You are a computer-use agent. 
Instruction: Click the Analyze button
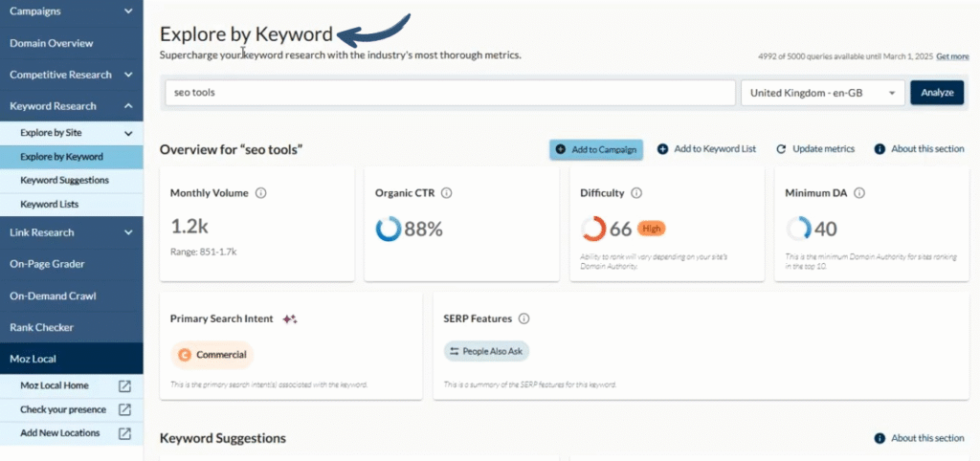[x=937, y=93]
